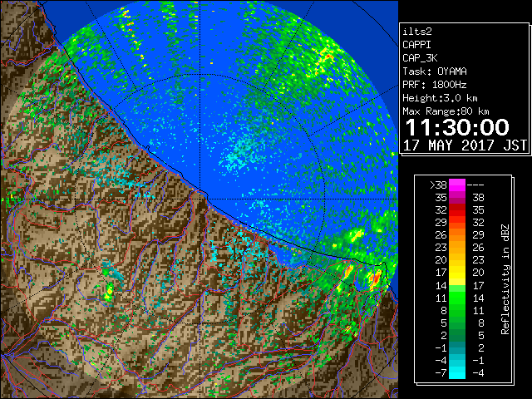The width and height of the screenshot is (532, 399).
Task: Click the '17 MAY 2017 JST' date
Action: click(x=465, y=145)
